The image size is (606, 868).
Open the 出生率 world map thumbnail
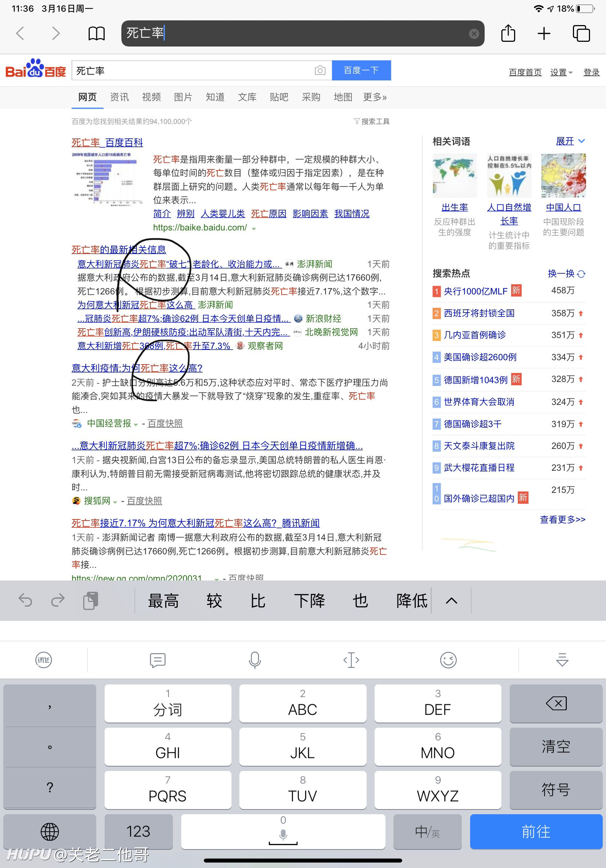pyautogui.click(x=454, y=176)
